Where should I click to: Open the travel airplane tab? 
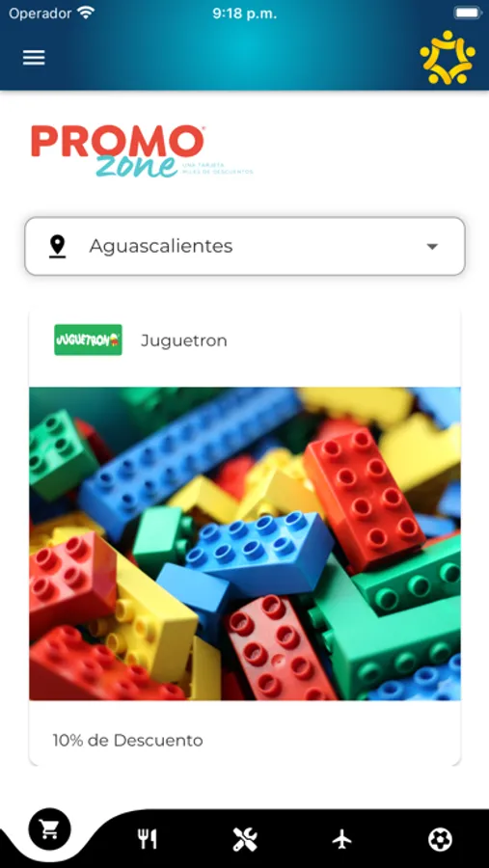(x=342, y=839)
